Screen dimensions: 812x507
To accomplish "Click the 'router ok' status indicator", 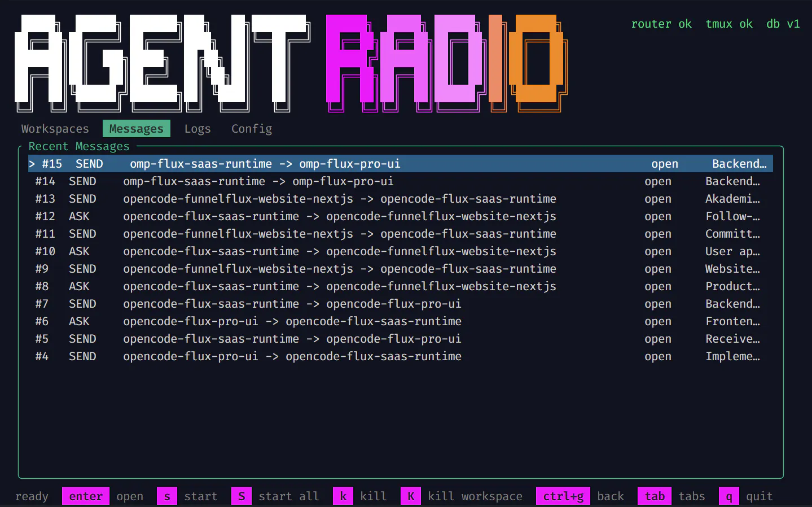I will [661, 24].
